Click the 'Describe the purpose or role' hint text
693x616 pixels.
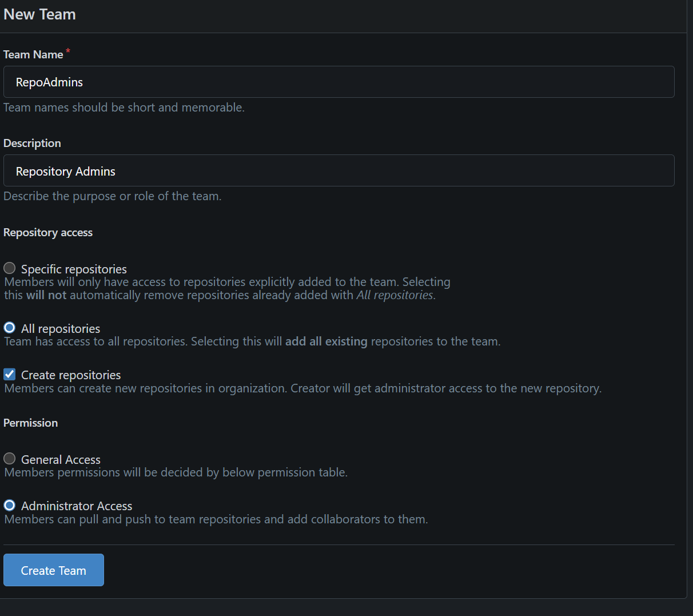tap(113, 196)
